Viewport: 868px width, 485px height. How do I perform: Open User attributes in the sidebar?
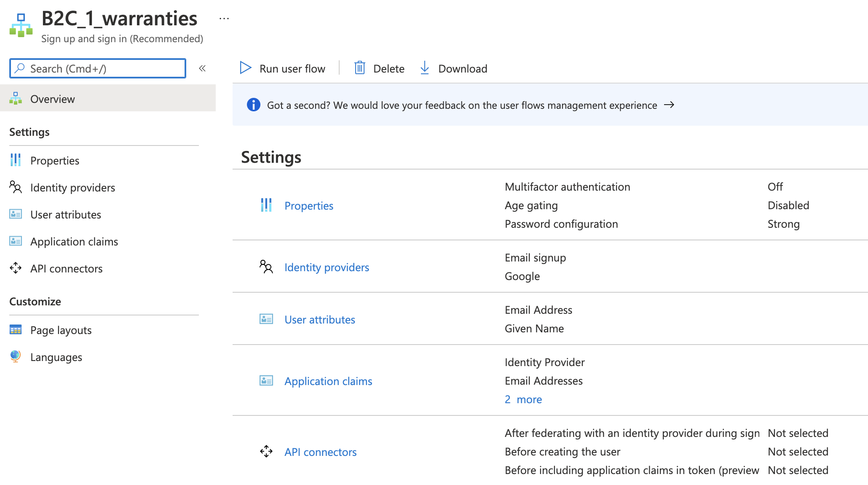coord(66,215)
